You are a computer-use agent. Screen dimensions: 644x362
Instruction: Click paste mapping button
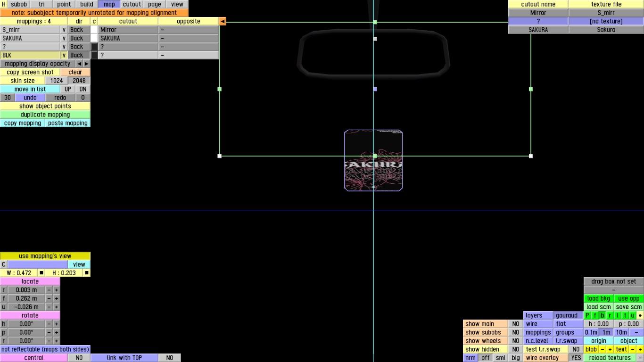(x=68, y=123)
